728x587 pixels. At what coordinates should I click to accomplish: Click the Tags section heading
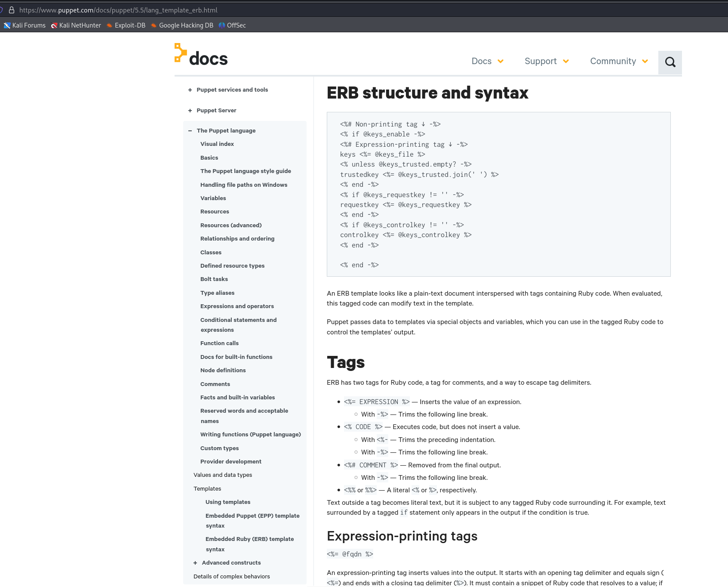click(x=346, y=362)
